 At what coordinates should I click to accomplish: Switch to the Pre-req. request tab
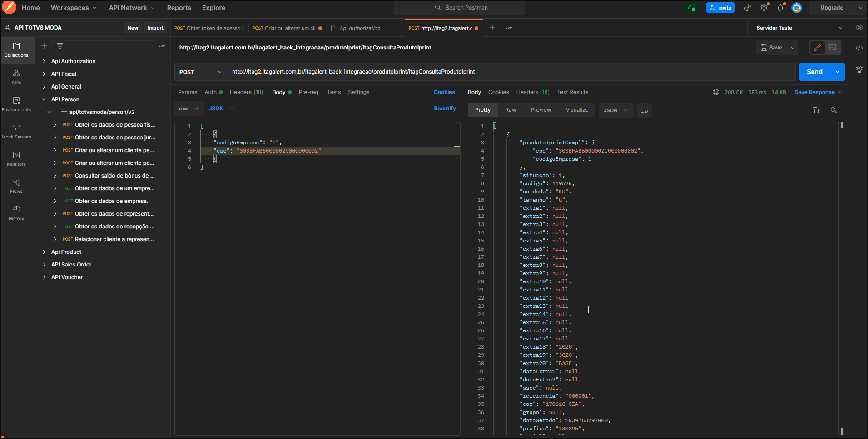pos(309,92)
